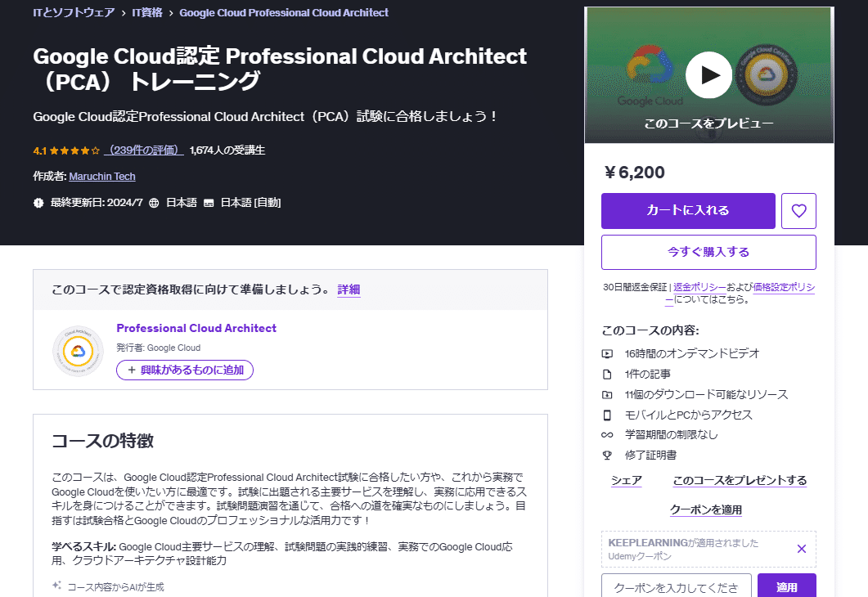Click the last-updated badge icon
Image resolution: width=868 pixels, height=597 pixels.
pyautogui.click(x=38, y=203)
